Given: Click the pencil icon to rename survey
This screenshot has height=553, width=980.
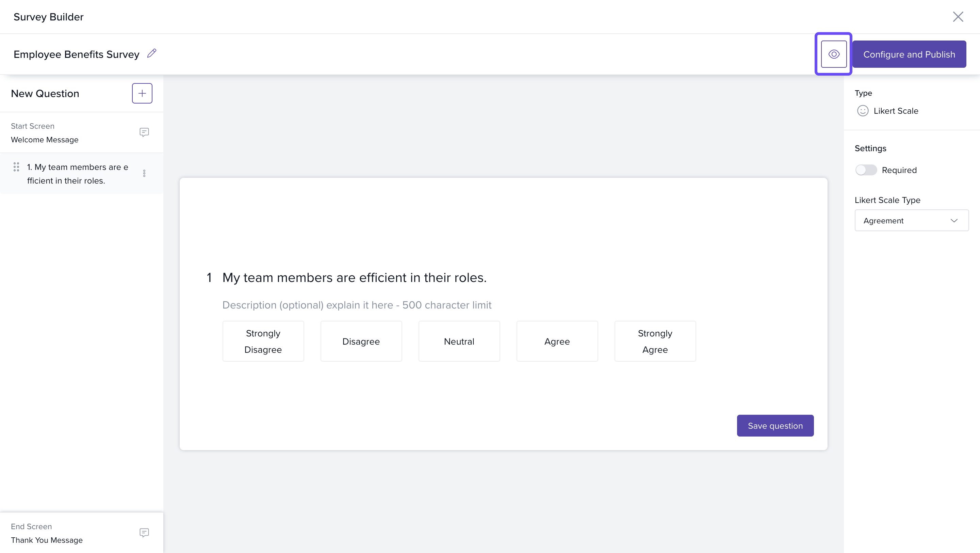Looking at the screenshot, I should pyautogui.click(x=152, y=53).
